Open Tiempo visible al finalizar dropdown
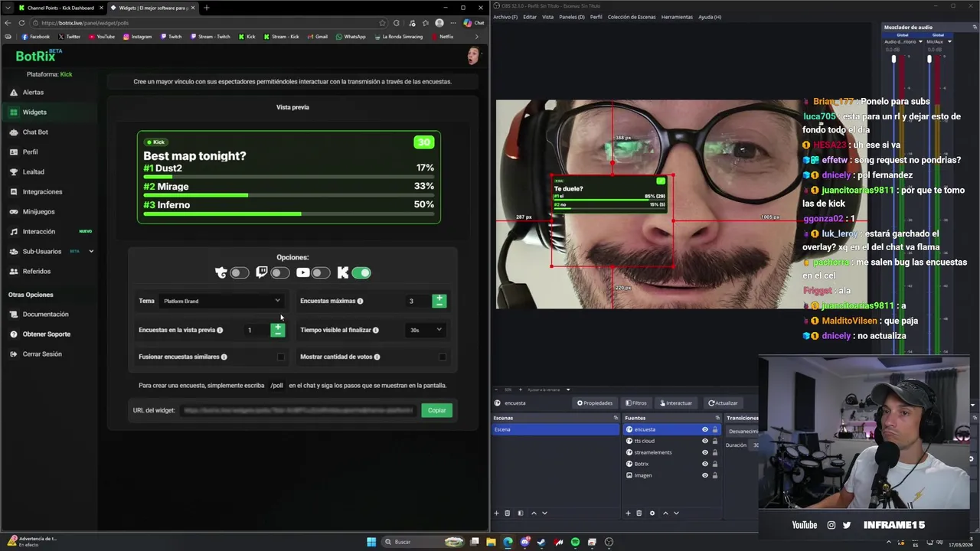Viewport: 980px width, 551px height. (x=426, y=330)
